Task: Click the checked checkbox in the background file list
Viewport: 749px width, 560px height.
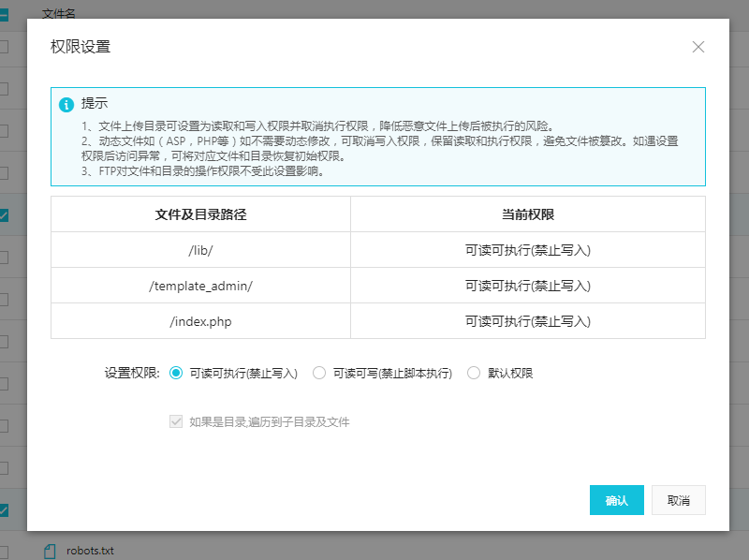Action: pyautogui.click(x=5, y=214)
